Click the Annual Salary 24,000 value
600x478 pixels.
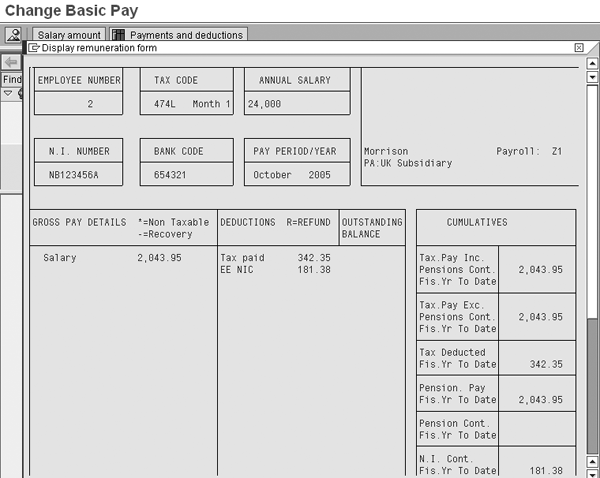(x=297, y=104)
